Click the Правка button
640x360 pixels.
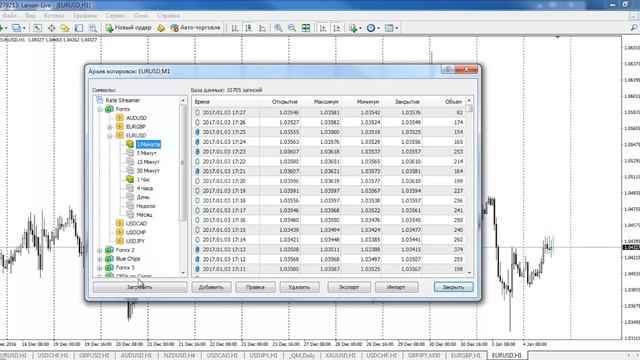[x=255, y=287]
